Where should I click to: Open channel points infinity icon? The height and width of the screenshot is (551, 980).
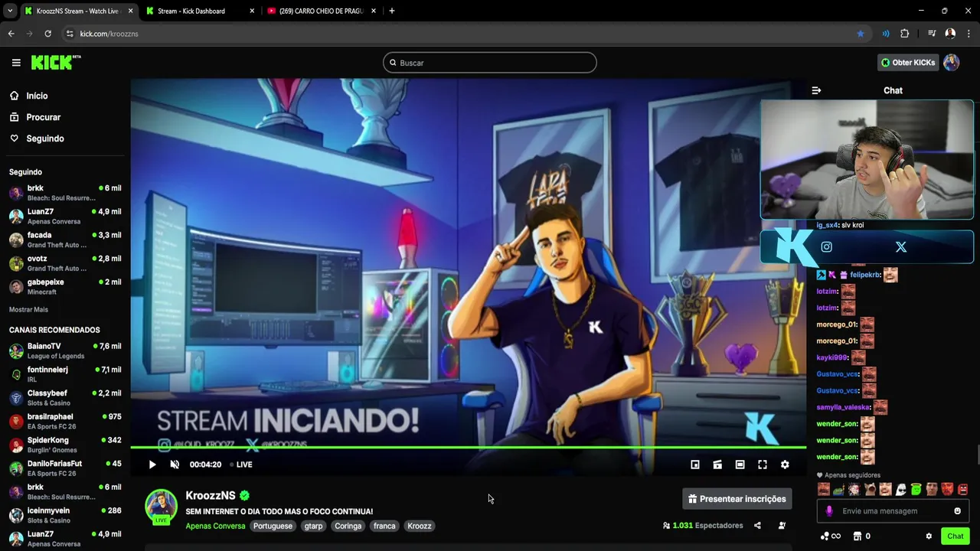point(831,536)
